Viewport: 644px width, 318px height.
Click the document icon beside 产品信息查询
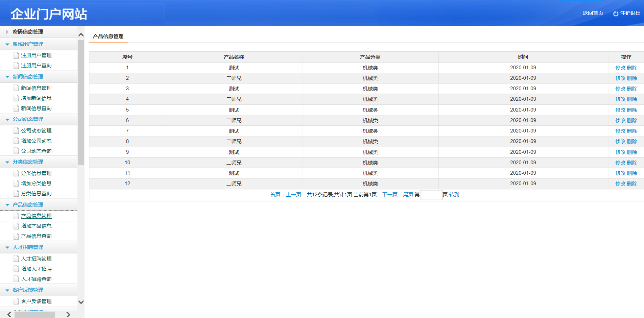click(x=16, y=236)
